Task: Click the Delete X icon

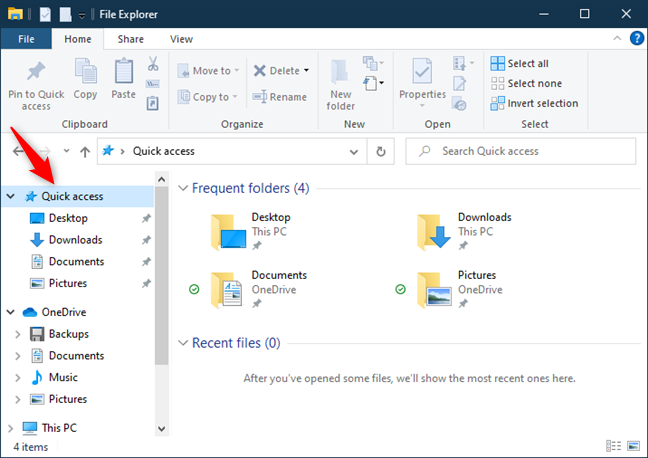Action: click(260, 71)
